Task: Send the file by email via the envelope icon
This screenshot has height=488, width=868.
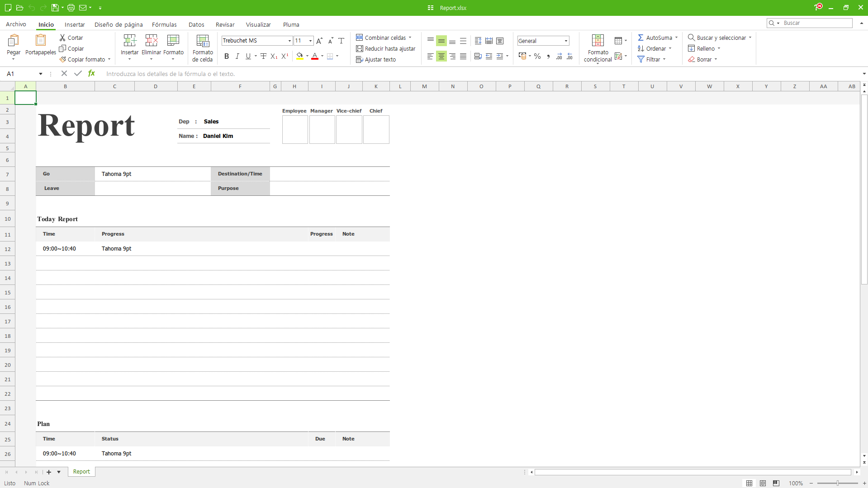Action: [83, 8]
